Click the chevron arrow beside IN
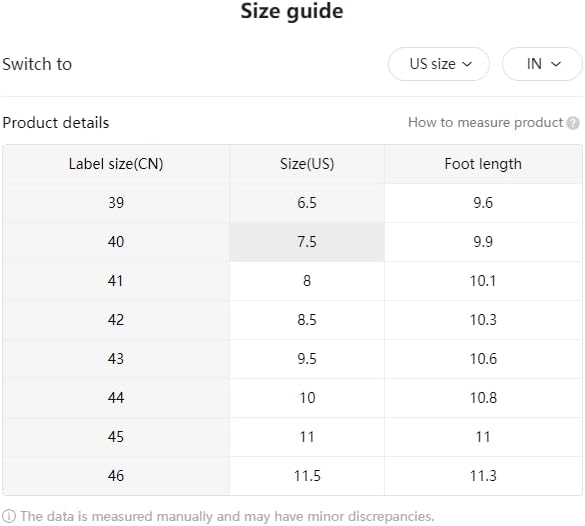Viewport: 585px width, 526px height. point(556,64)
